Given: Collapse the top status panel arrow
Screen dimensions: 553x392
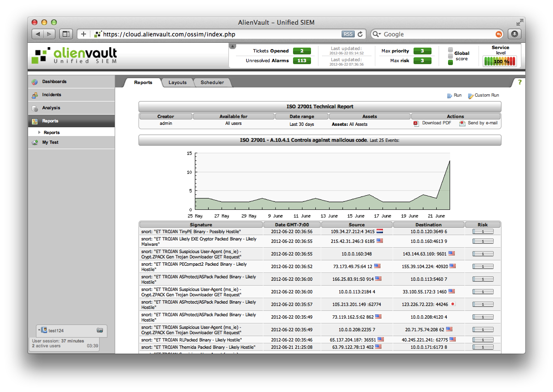Looking at the screenshot, I should (x=232, y=46).
